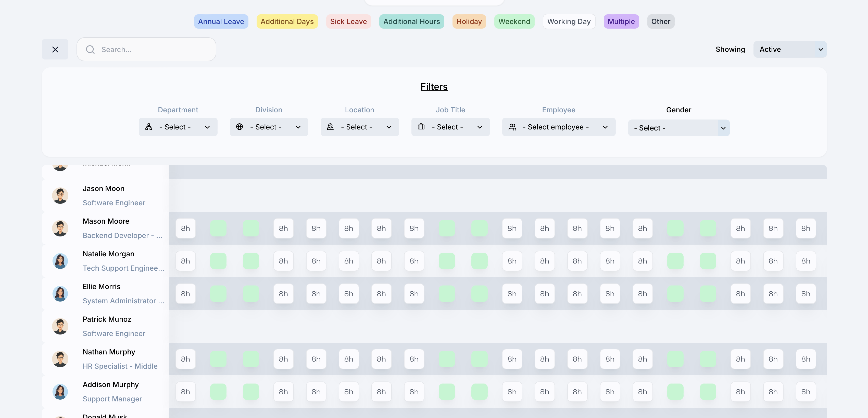The height and width of the screenshot is (418, 868).
Task: Click Mason Moore's Backend Developer title
Action: pyautogui.click(x=122, y=235)
